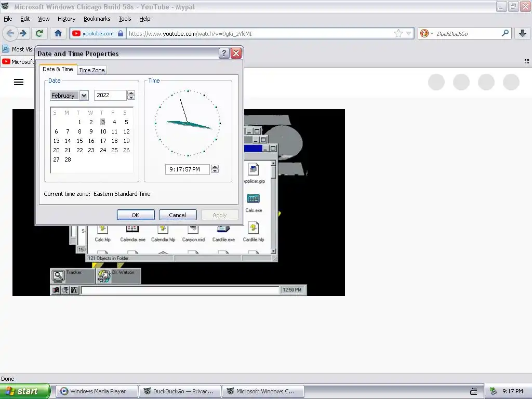The width and height of the screenshot is (532, 399).
Task: Select day 28 in the calendar
Action: click(68, 159)
